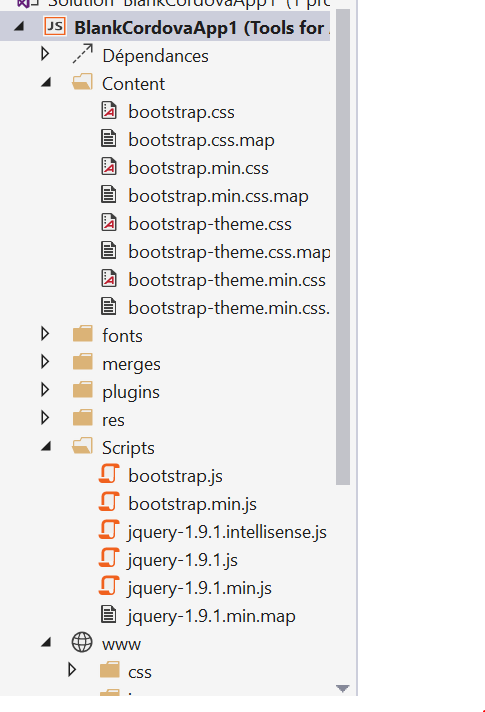This screenshot has width=485, height=712.
Task: Click the vertical scrollbar thumb
Action: [x=343, y=247]
